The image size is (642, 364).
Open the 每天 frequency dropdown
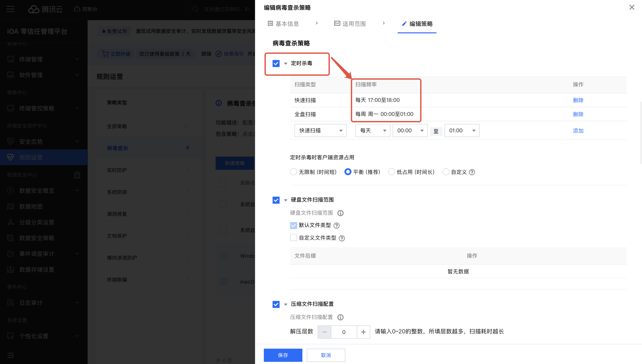(373, 131)
